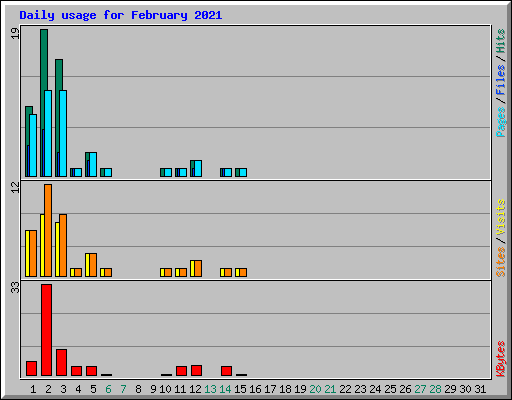Screen dimensions: 512x400
Task: Click the "Files" legend label
Action: tap(500, 80)
